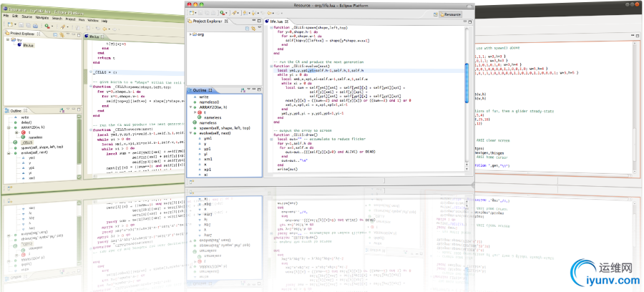Toggle Link with Editor in the left Project Explorer

pos(62,35)
